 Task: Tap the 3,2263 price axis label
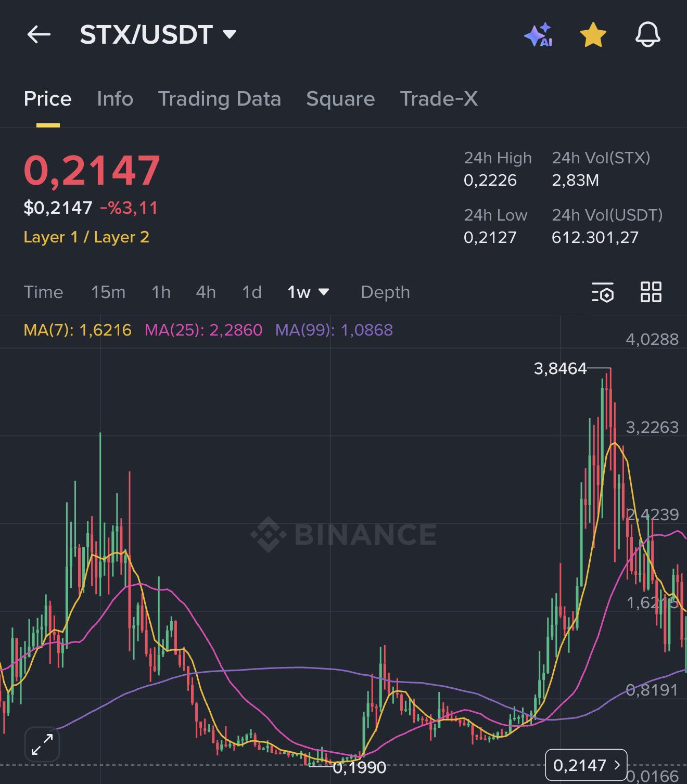(652, 428)
